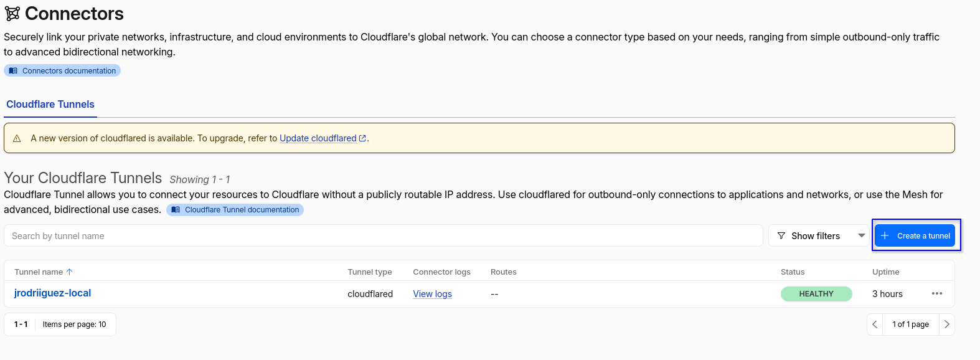This screenshot has height=360, width=980.
Task: Open the Cloudflare Tunnel documentation badge
Action: [235, 210]
